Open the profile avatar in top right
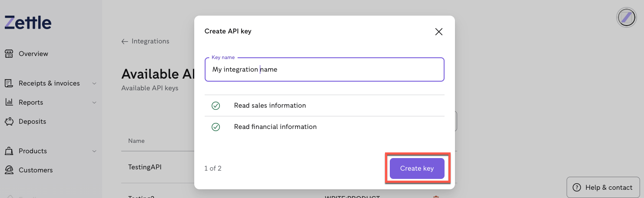 pos(626,18)
